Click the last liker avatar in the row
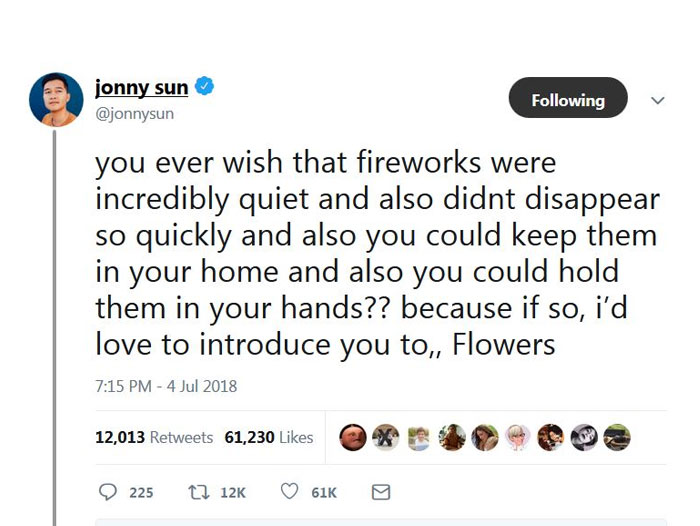The height and width of the screenshot is (526, 700). 618,437
